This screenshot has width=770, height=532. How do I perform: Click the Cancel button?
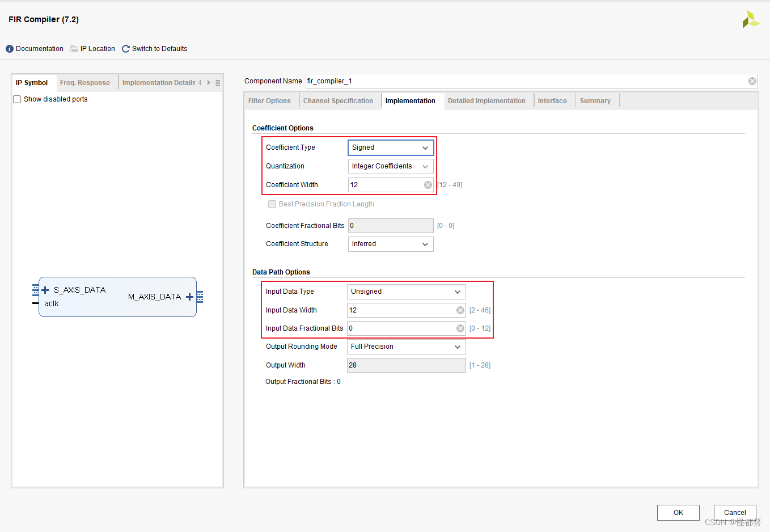pos(735,513)
